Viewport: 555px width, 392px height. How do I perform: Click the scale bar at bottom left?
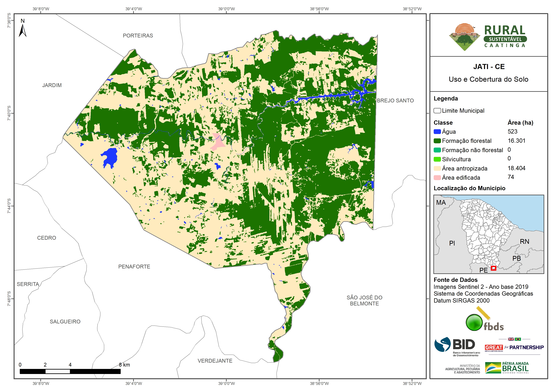click(x=70, y=371)
